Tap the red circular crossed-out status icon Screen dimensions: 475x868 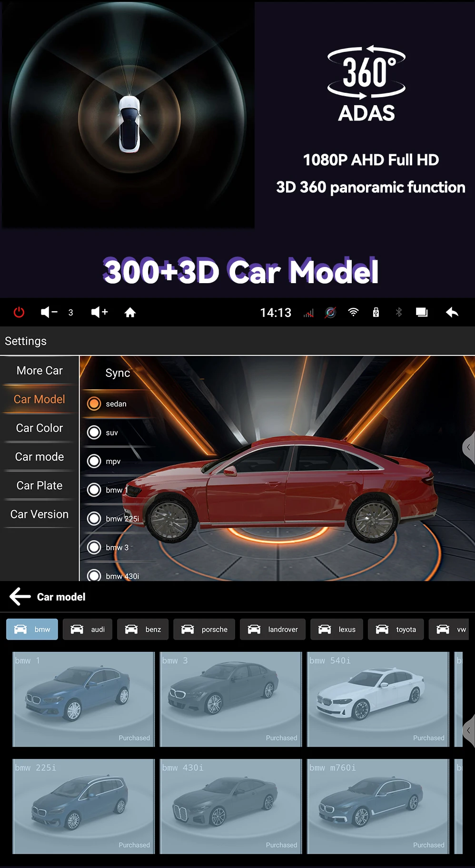(x=330, y=313)
